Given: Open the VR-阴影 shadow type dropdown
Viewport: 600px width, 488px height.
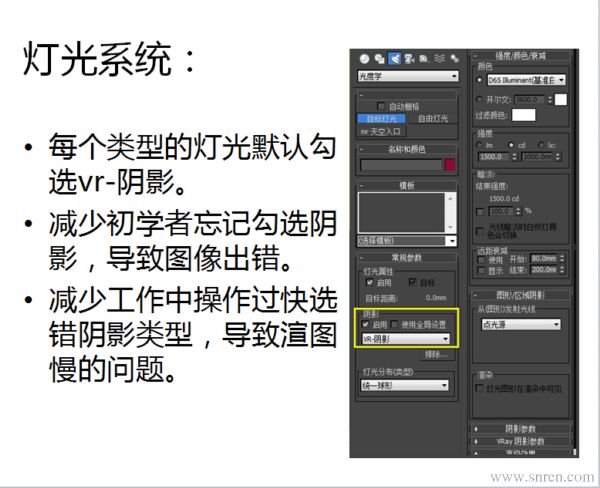Looking at the screenshot, I should tap(406, 339).
